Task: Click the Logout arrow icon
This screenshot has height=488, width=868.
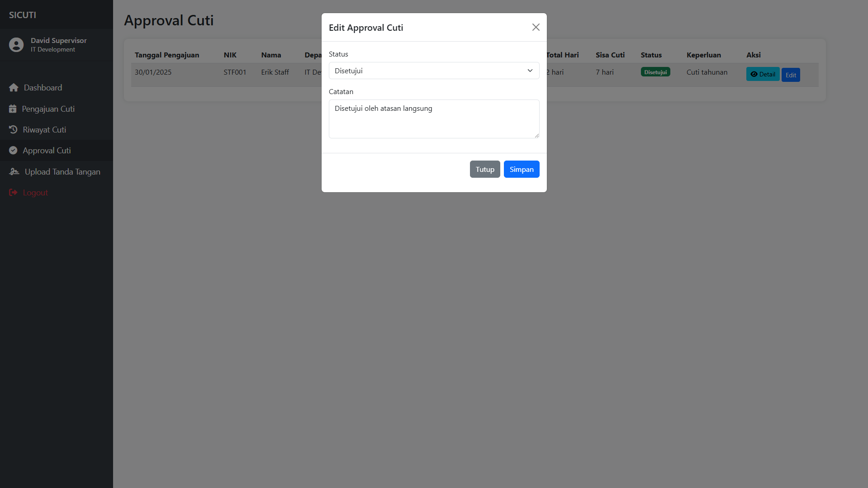Action: (x=13, y=193)
